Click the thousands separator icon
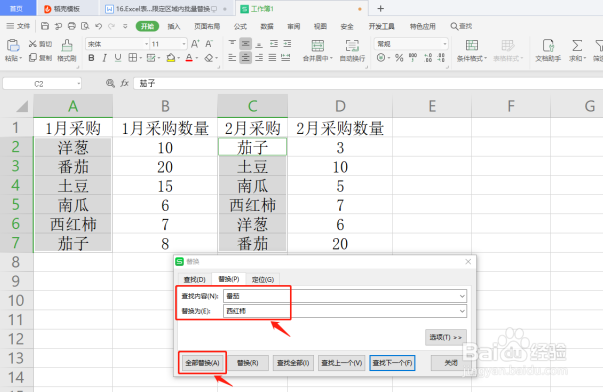This screenshot has height=392, width=603. tap(413, 58)
